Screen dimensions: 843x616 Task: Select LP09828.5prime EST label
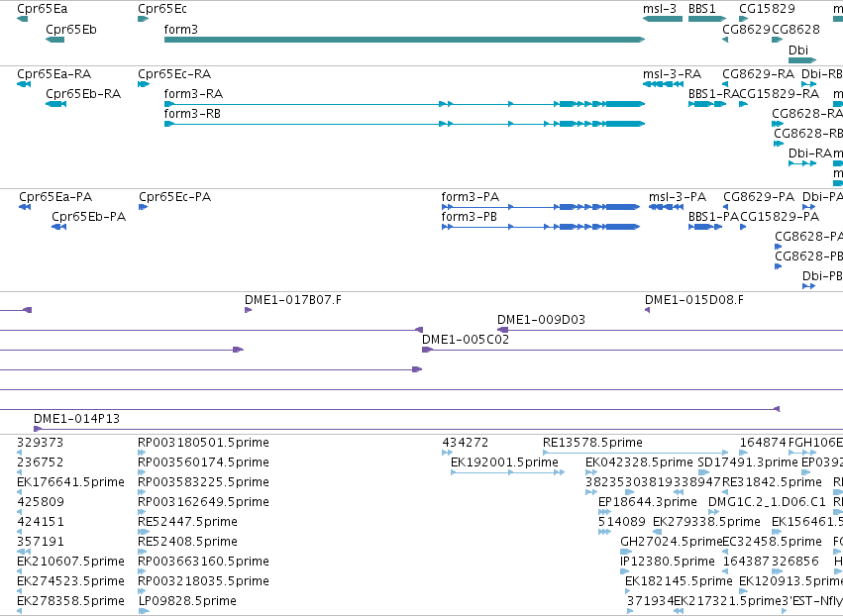[187, 602]
